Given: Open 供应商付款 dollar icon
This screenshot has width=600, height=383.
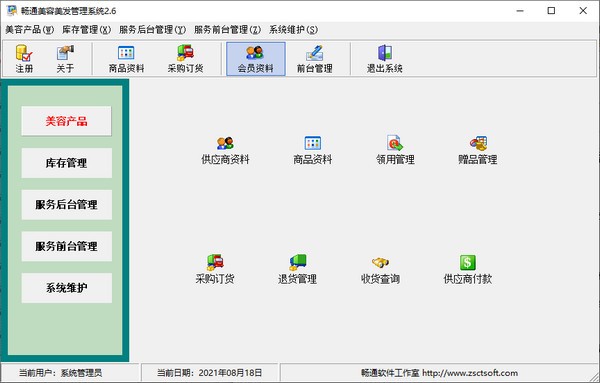Looking at the screenshot, I should coord(468,270).
